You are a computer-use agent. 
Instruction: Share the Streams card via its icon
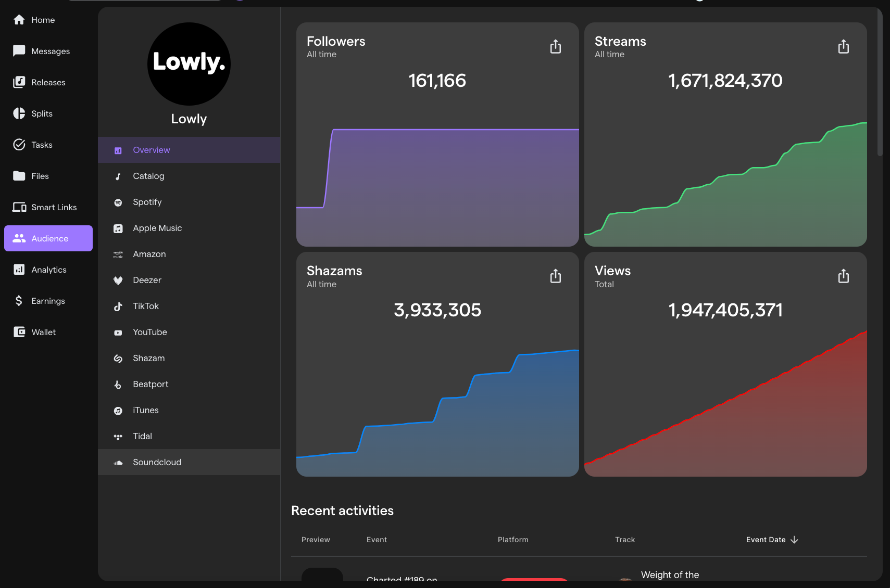844,47
